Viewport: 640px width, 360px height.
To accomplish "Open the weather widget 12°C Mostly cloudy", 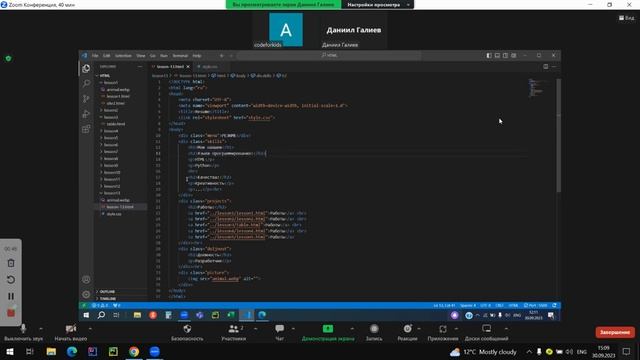I will click(483, 351).
